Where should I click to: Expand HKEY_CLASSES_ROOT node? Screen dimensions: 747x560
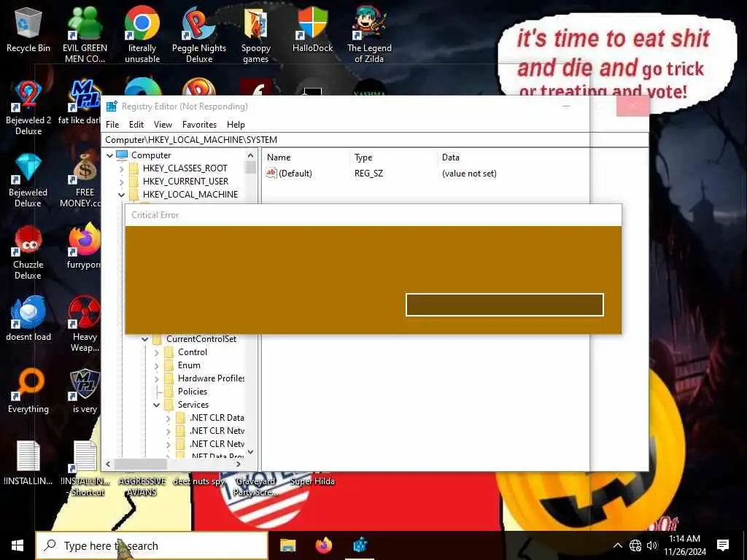pos(121,168)
